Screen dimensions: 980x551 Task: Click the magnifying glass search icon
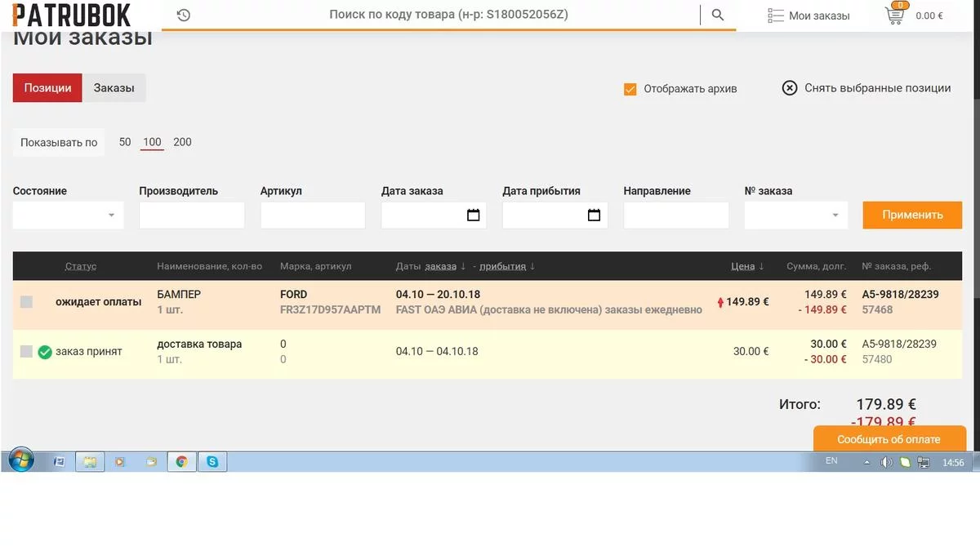(x=718, y=15)
